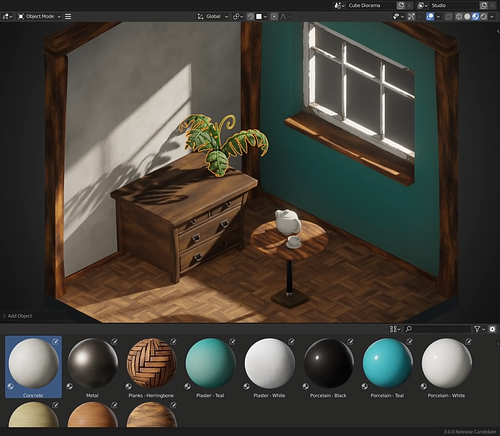Viewport: 500px width, 436px height.
Task: Click the asset browser search field
Action: [437, 329]
